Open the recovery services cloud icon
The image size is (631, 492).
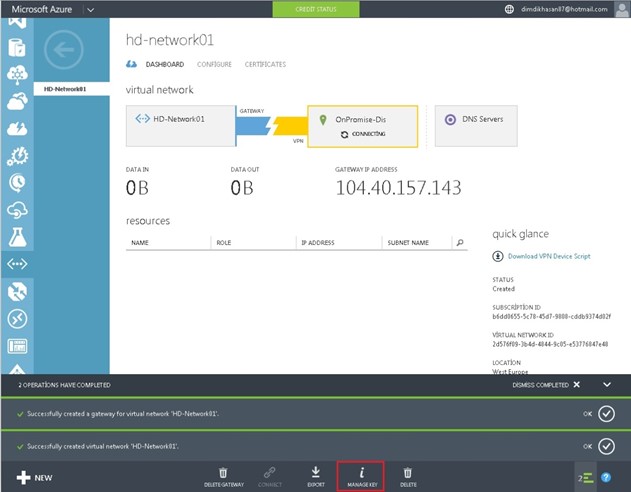17,210
